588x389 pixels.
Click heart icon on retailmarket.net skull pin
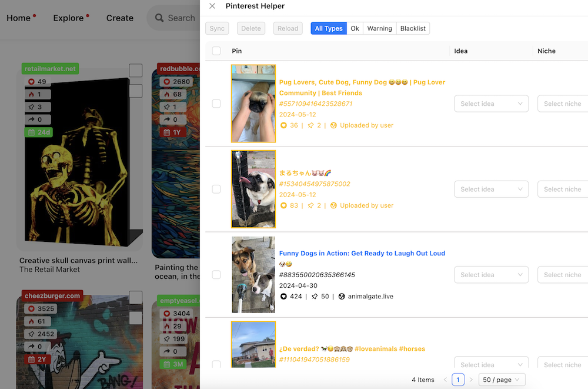pos(31,82)
